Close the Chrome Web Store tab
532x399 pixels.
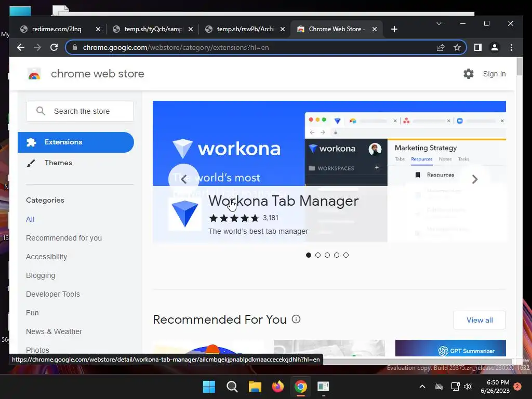pyautogui.click(x=375, y=29)
